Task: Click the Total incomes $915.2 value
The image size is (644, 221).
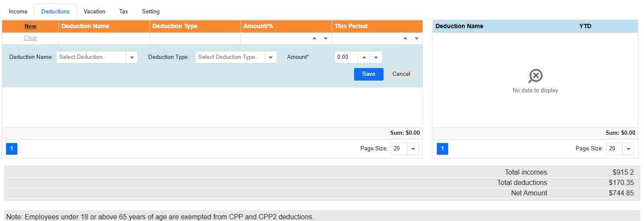Action: pos(623,172)
